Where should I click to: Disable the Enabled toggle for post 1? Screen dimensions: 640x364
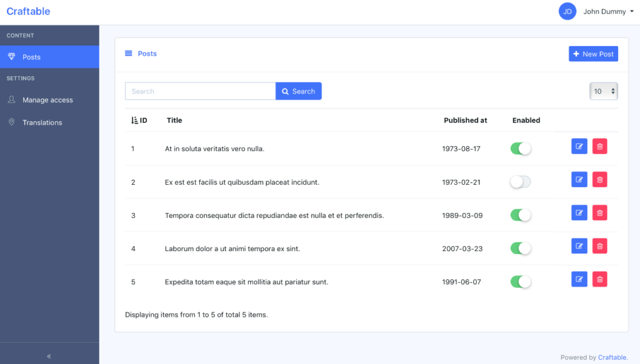[521, 149]
